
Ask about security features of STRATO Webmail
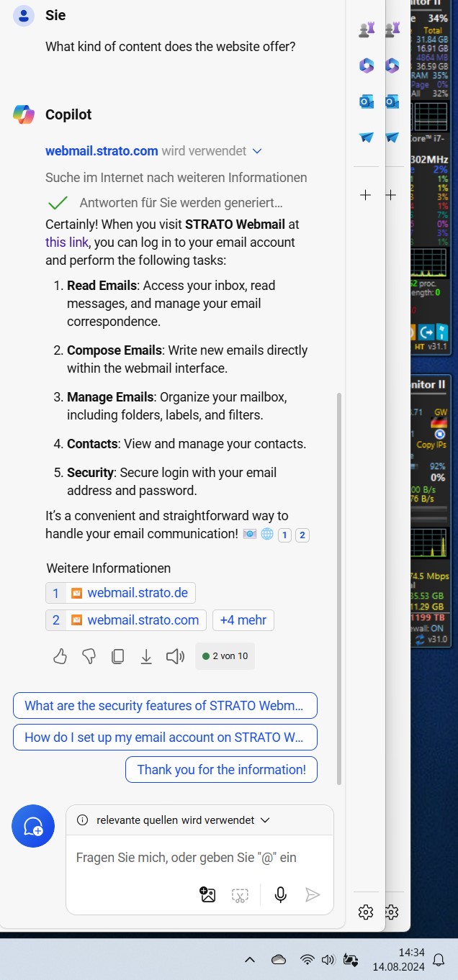pos(165,706)
